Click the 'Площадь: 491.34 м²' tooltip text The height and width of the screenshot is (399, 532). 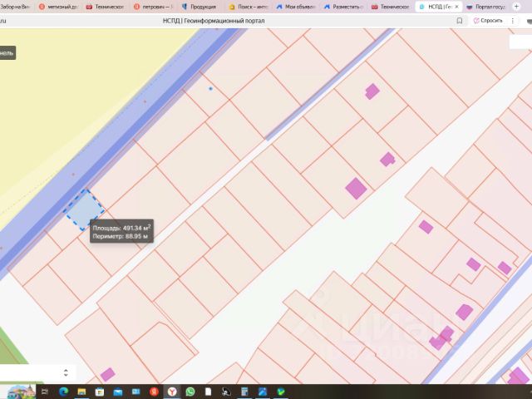click(x=121, y=228)
